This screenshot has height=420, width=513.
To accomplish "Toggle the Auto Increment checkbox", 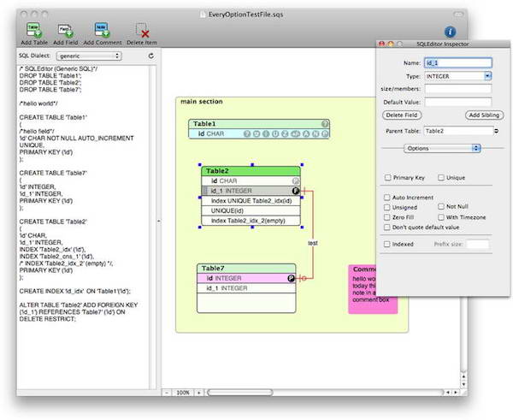I will 388,197.
